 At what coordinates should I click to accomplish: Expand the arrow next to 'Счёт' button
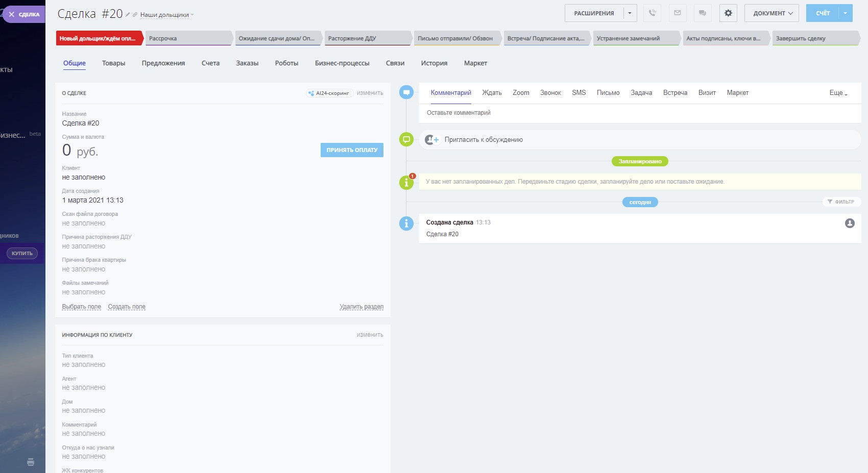845,13
